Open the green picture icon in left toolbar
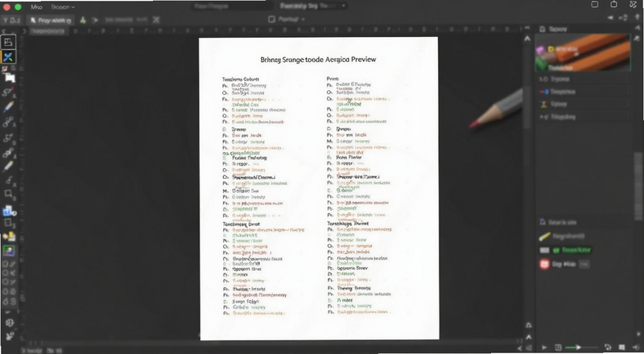This screenshot has width=644, height=354. pyautogui.click(x=9, y=250)
